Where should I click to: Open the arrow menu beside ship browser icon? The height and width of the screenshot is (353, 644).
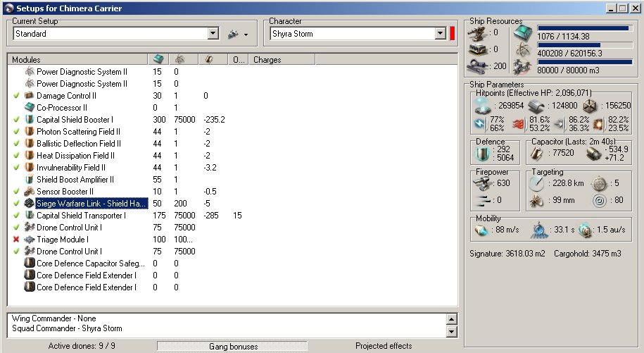point(246,35)
